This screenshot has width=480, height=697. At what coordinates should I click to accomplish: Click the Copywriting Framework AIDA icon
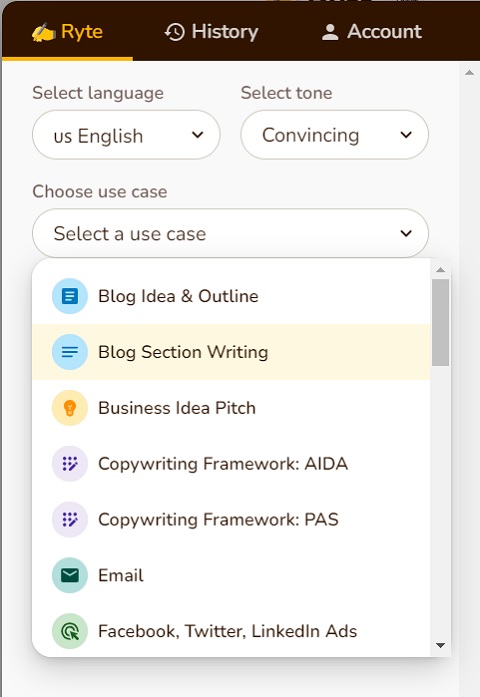70,464
